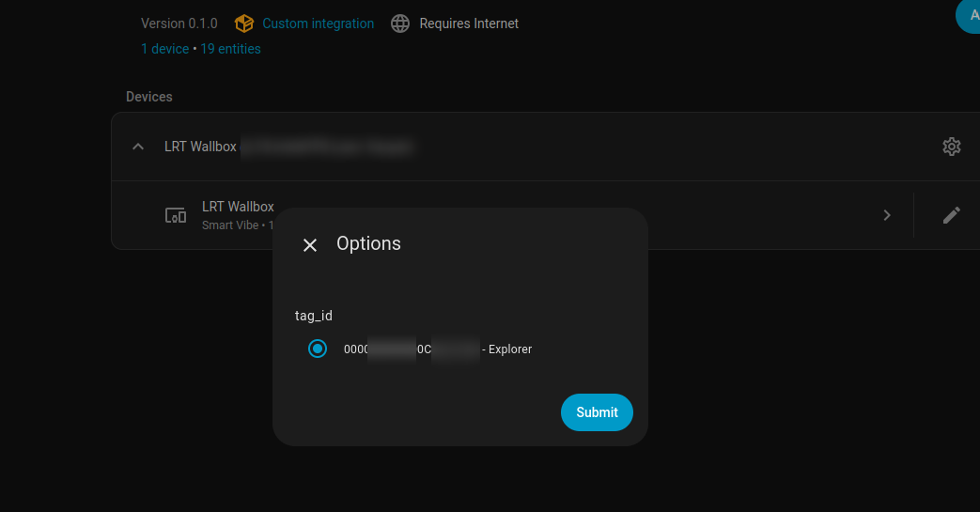Open the 19 entities link
The height and width of the screenshot is (512, 980).
click(x=230, y=49)
